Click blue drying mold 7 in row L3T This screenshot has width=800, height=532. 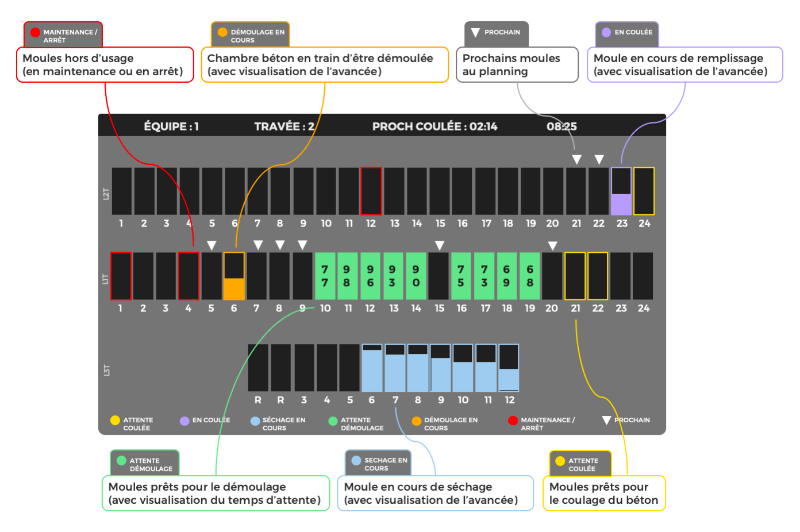tap(395, 368)
